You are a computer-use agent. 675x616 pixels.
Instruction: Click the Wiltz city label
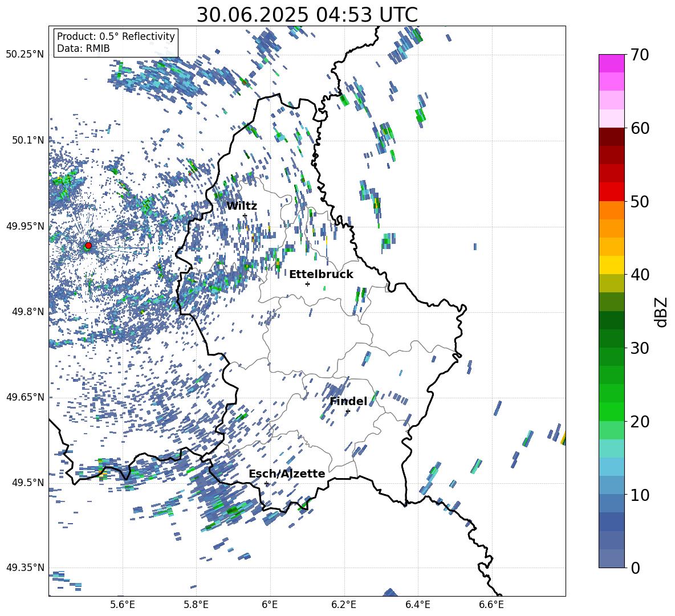[242, 206]
